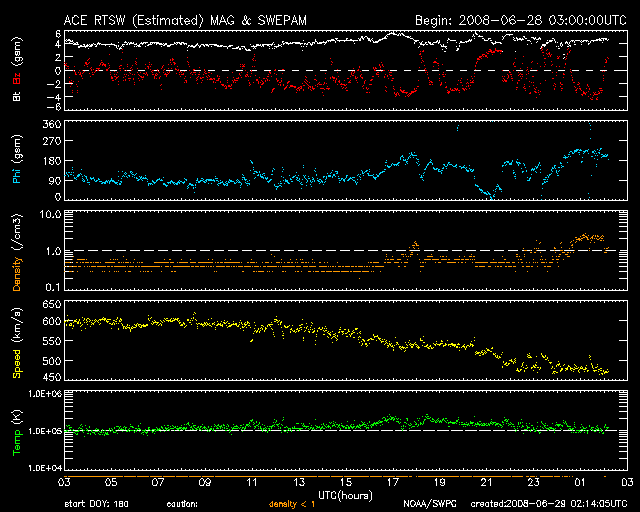Click the 15 hour tick label
This screenshot has width=640, height=512.
point(346,483)
